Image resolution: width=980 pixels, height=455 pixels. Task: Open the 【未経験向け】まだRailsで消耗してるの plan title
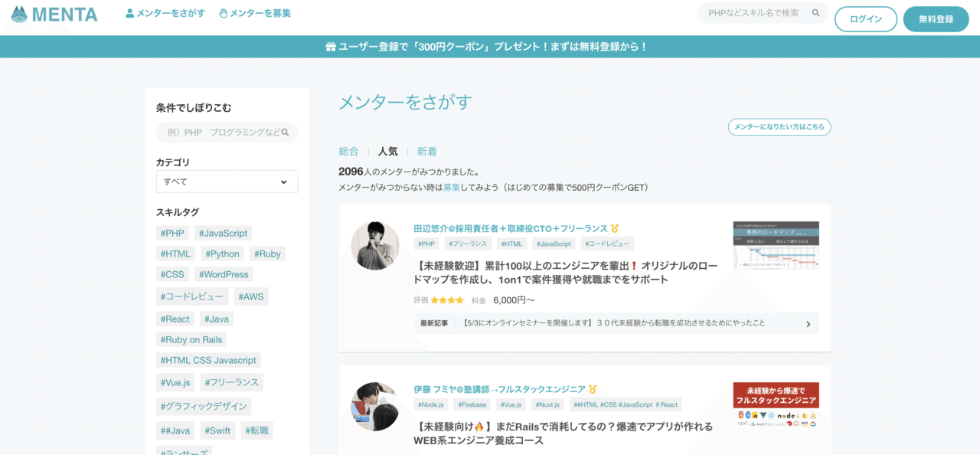coord(563,434)
